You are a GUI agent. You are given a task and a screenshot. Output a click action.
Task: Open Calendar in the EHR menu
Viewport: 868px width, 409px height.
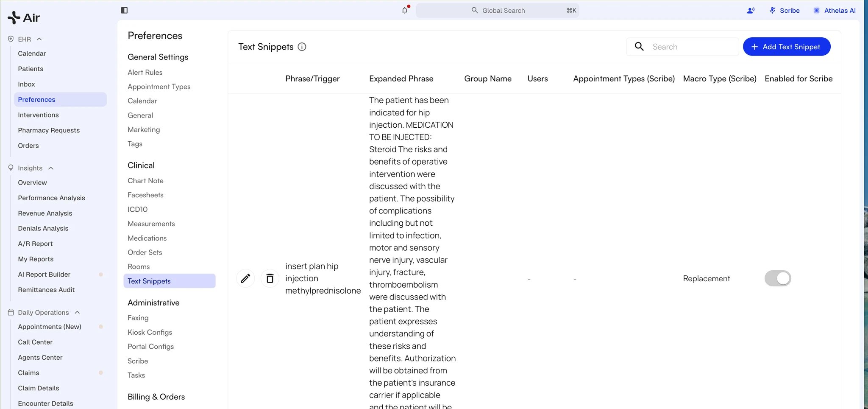click(x=32, y=53)
